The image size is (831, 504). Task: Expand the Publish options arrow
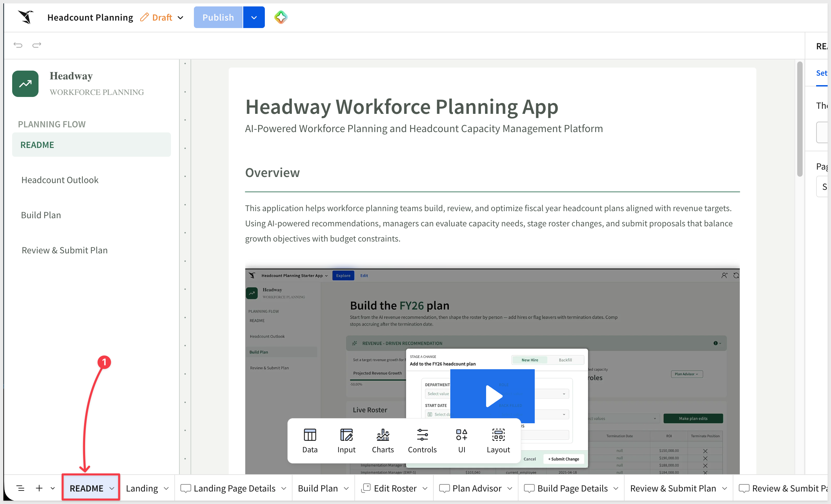[x=254, y=17]
